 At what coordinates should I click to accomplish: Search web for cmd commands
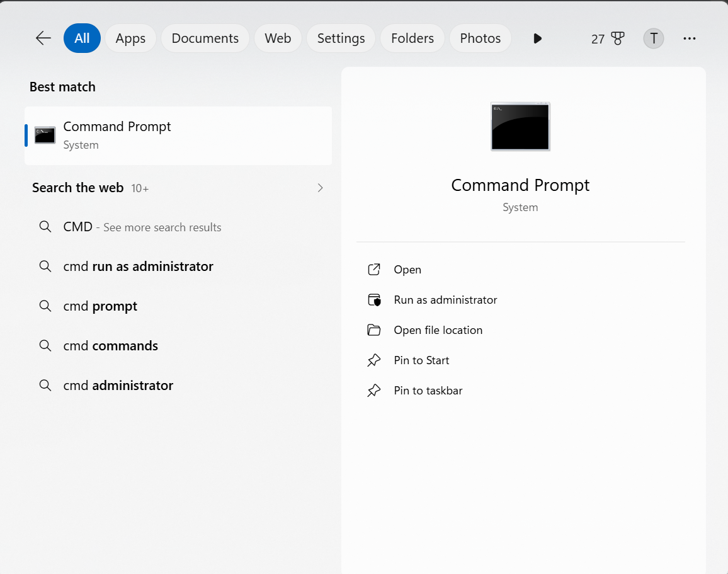click(x=178, y=345)
